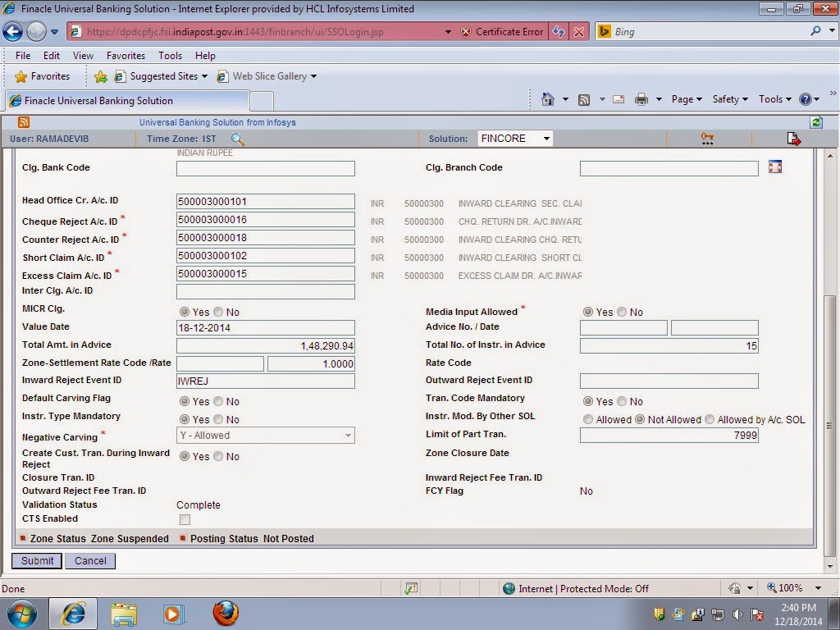The width and height of the screenshot is (840, 630).
Task: Click the Certificate Error indicator
Action: pos(501,31)
